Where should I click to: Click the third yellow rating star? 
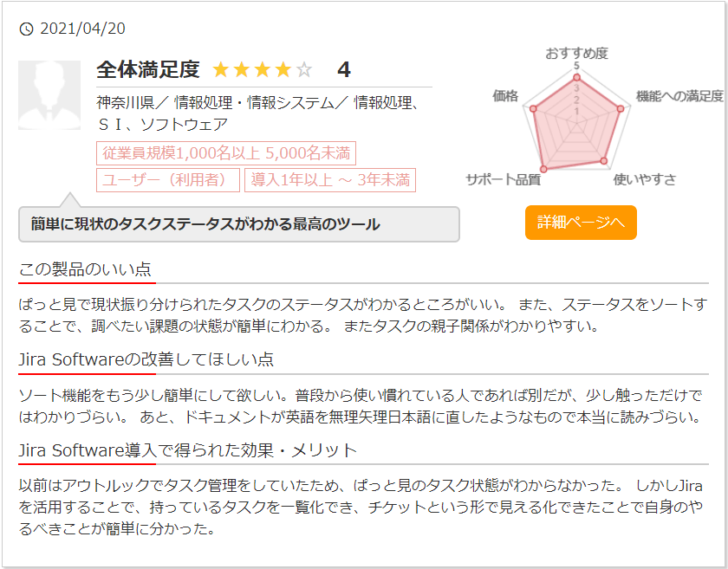(262, 70)
